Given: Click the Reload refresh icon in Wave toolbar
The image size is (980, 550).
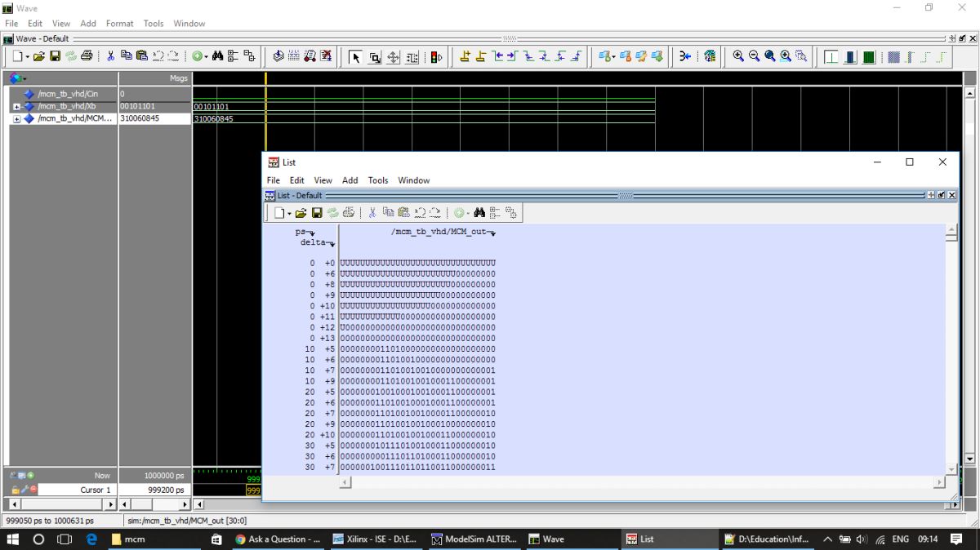Looking at the screenshot, I should (x=70, y=56).
